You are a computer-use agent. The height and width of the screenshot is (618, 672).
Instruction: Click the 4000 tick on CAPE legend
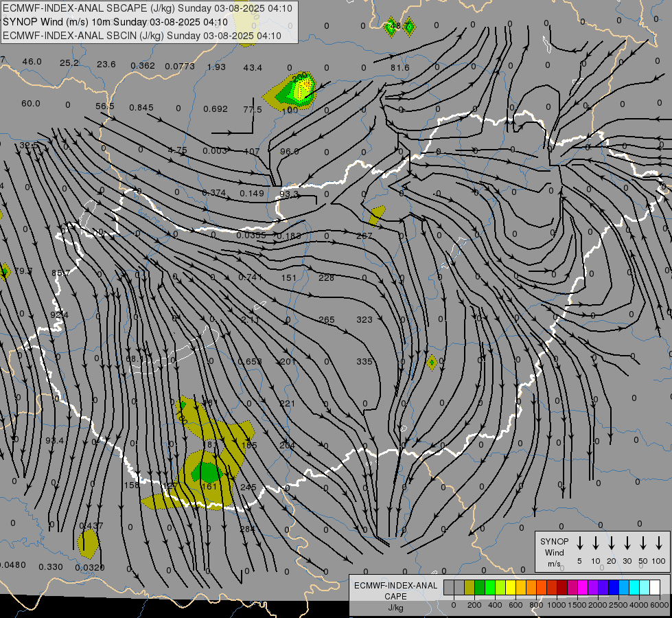point(638,605)
